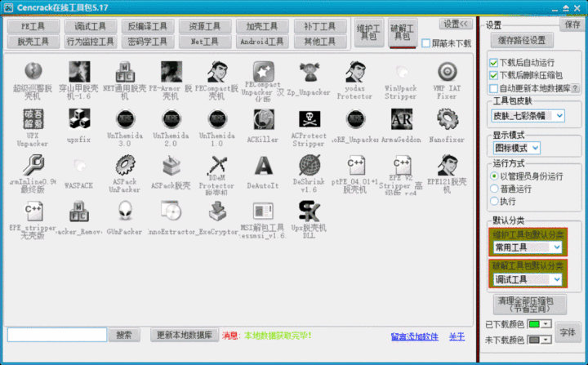Open UnThemida 3.0 icon
The image size is (588, 365).
pos(125,119)
